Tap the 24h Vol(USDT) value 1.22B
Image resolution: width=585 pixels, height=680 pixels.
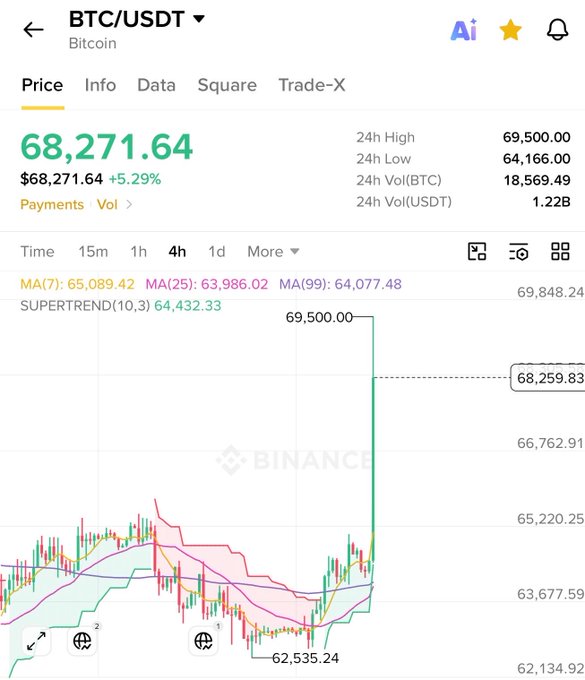point(551,202)
